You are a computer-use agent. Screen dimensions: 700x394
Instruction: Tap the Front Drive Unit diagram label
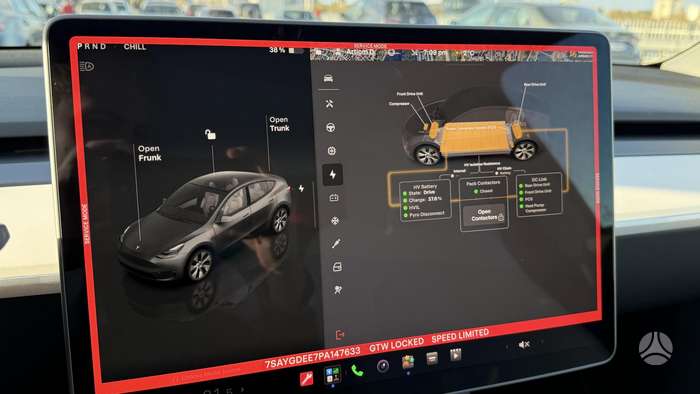(410, 94)
